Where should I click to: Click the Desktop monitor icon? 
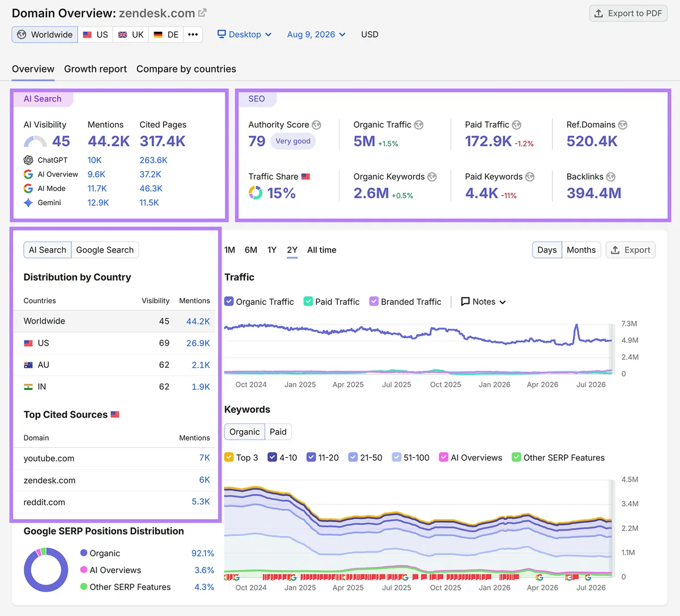(222, 34)
